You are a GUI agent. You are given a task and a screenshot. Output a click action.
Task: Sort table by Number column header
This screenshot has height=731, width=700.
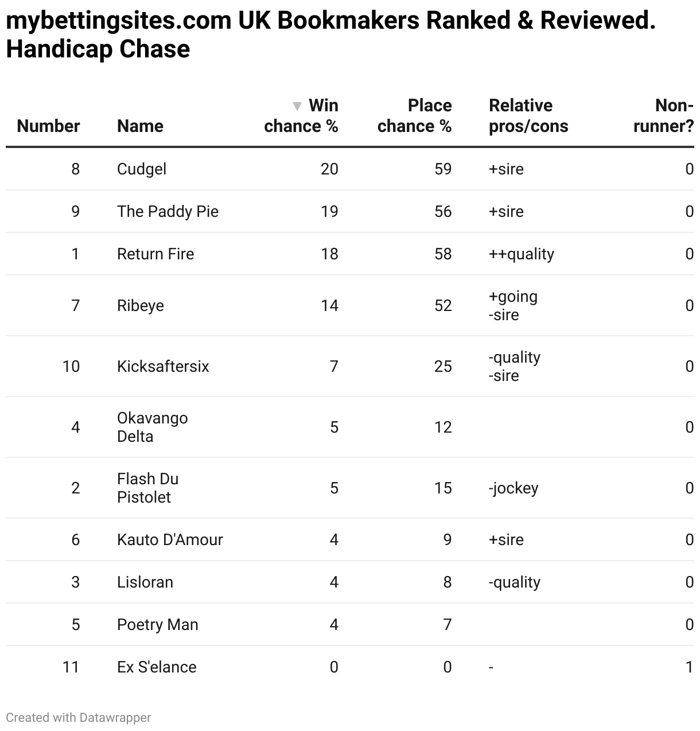click(48, 126)
